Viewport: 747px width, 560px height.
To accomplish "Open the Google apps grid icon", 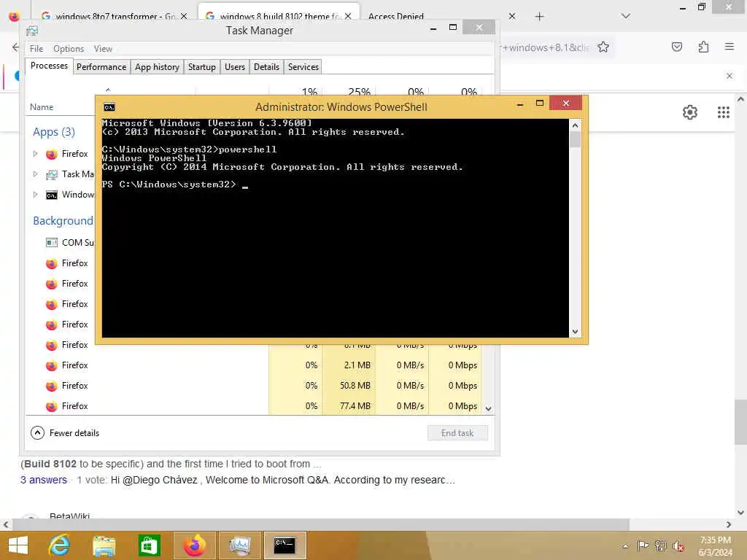I will [x=723, y=112].
